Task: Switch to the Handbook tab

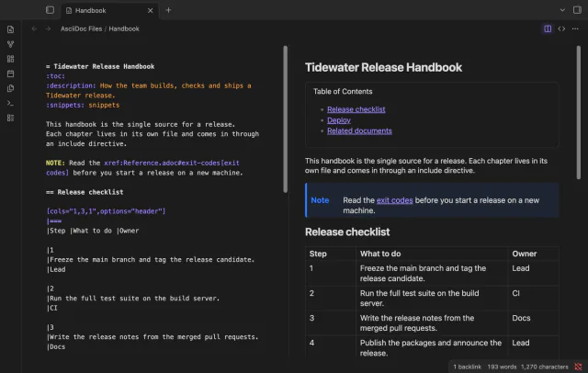Action: click(108, 10)
